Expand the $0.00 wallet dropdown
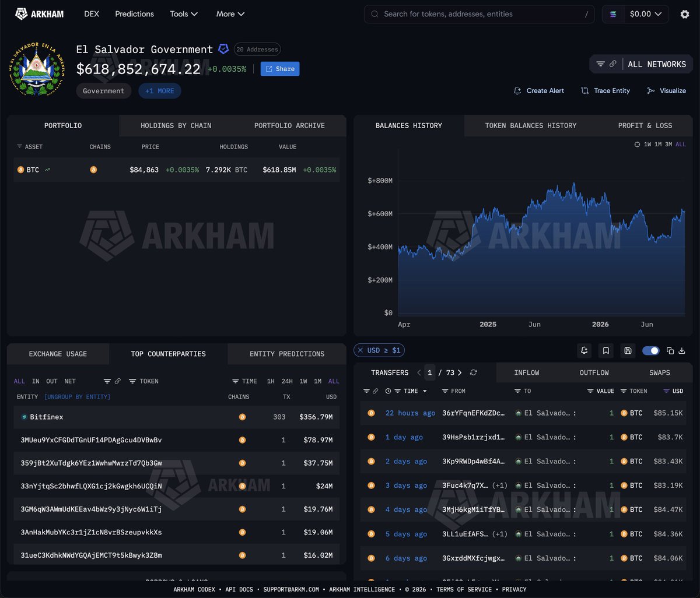Viewport: 700px width, 598px height. pos(646,14)
